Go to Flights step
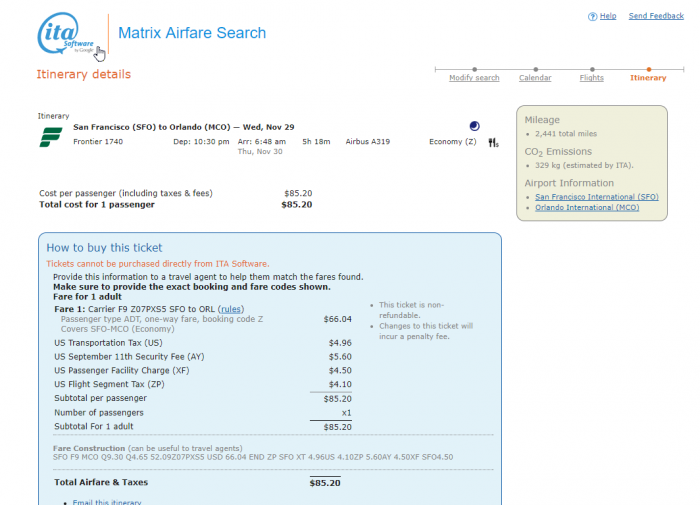This screenshot has width=700, height=505. tap(592, 78)
